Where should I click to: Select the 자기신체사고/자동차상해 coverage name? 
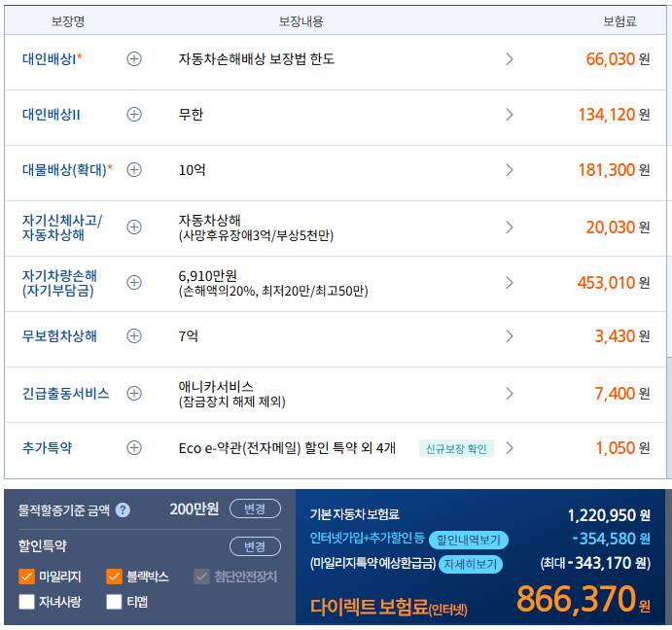tap(62, 227)
